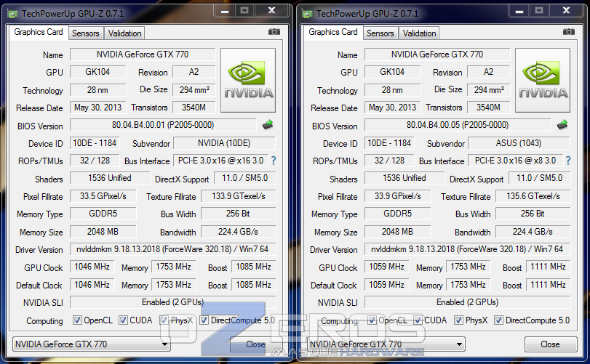The height and width of the screenshot is (364, 590).
Task: Save BIOS using chip icon in left window
Action: [268, 125]
